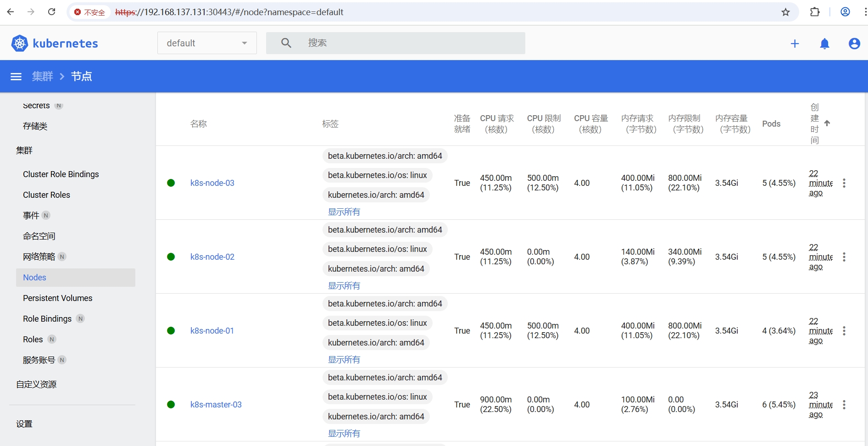The height and width of the screenshot is (446, 868).
Task: Sort by creation time arrow
Action: click(x=827, y=123)
